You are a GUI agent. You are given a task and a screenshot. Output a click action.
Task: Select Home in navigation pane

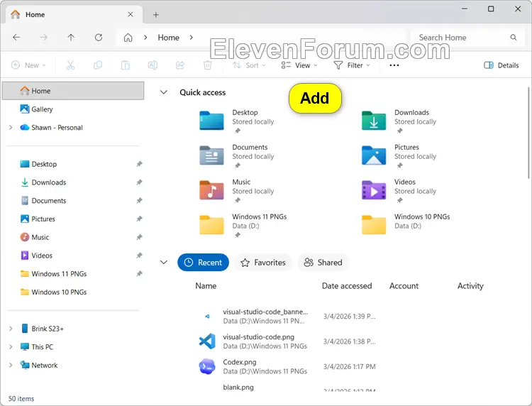tap(73, 91)
